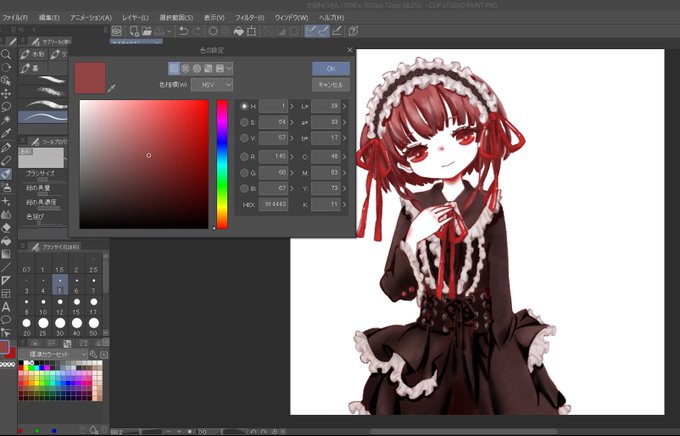Select the Lasso selection tool
Image resolution: width=680 pixels, height=436 pixels.
(x=6, y=107)
